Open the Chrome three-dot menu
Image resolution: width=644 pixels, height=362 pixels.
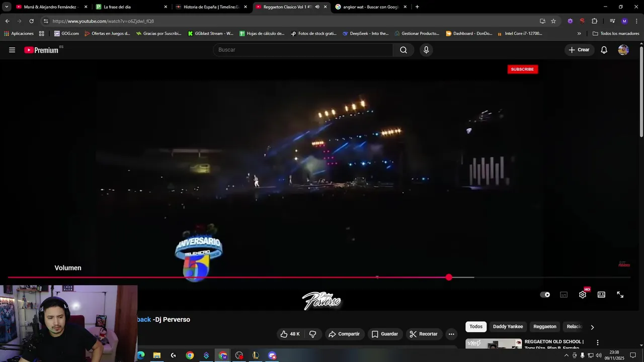636,21
